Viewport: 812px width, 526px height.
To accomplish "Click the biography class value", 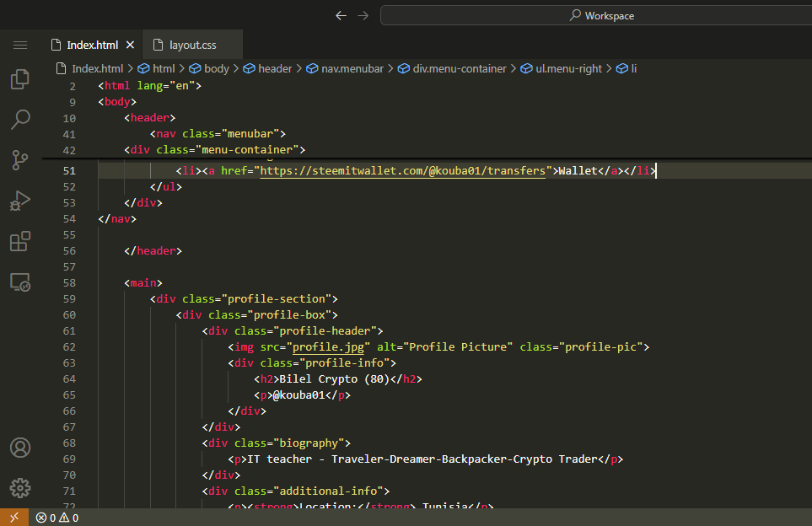I will pos(309,443).
